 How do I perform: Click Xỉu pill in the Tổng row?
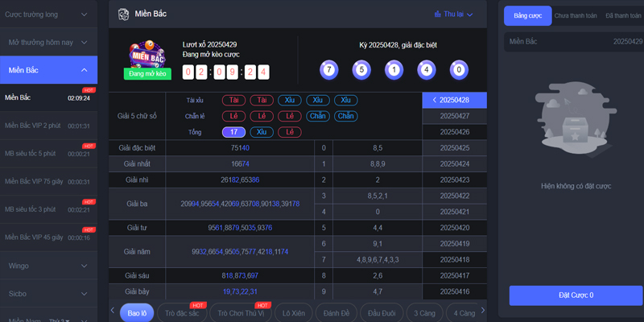coord(262,132)
